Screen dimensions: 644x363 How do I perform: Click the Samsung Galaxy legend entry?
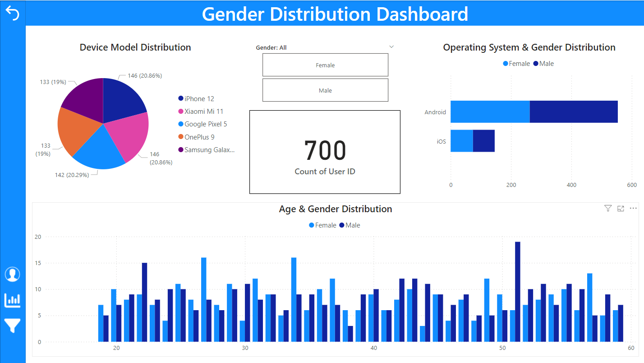(x=207, y=149)
